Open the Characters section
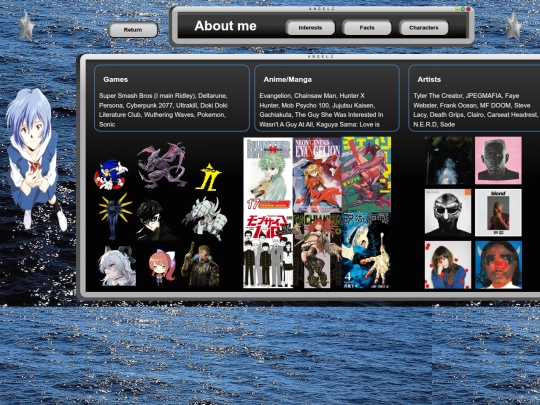 click(x=424, y=28)
